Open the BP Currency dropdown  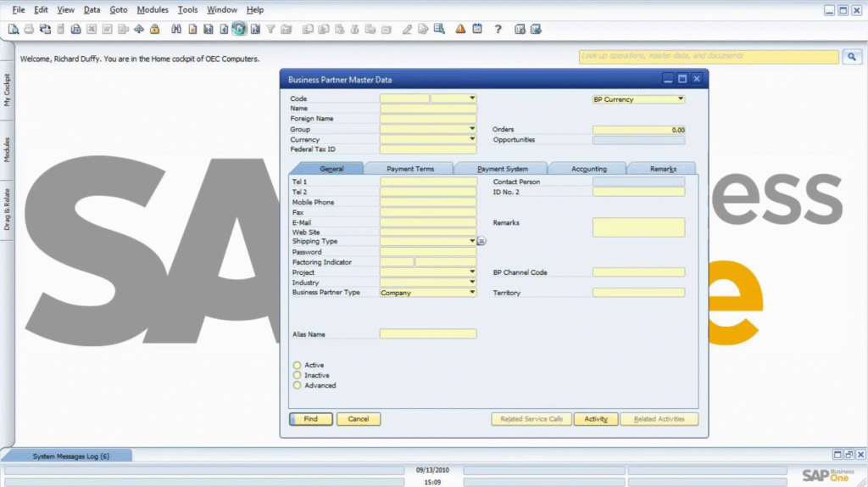(x=680, y=99)
